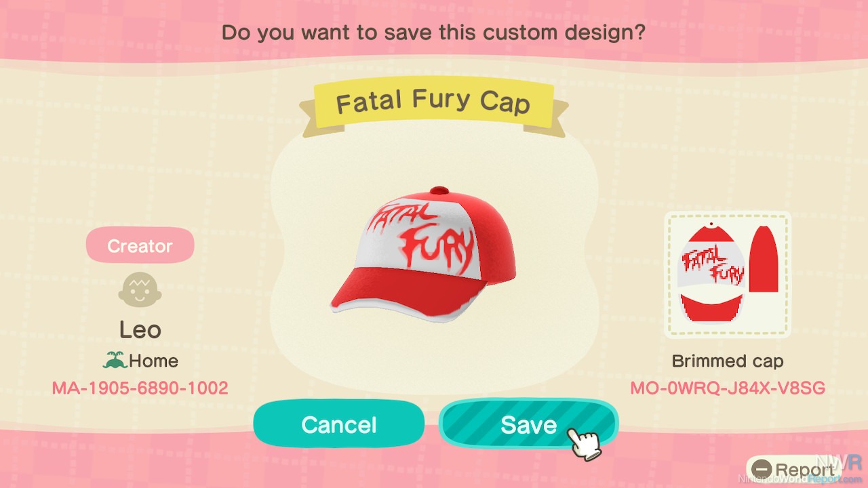Open the flat cap pattern thumbnail

coord(728,274)
